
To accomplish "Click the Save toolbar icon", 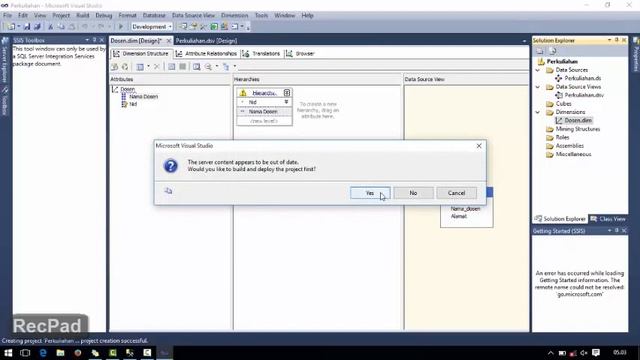I will click(27, 27).
